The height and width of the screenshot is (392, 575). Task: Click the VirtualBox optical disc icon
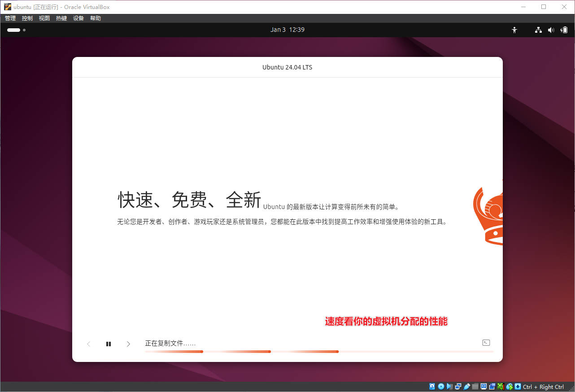[x=441, y=387]
